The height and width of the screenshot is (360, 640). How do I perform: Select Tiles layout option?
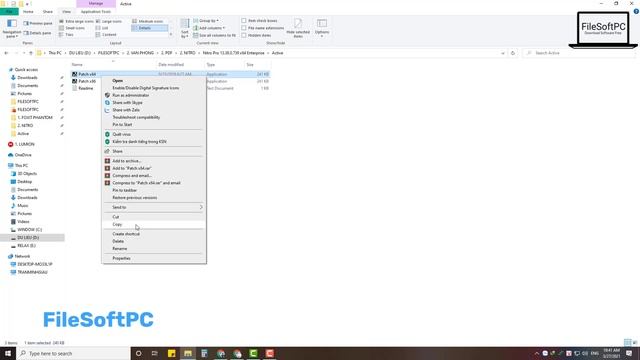tap(67, 35)
